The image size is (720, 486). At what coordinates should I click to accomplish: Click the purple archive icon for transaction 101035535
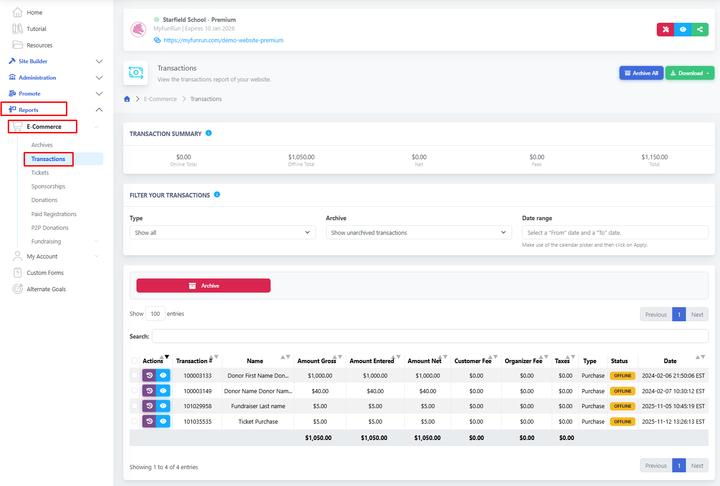coord(149,422)
